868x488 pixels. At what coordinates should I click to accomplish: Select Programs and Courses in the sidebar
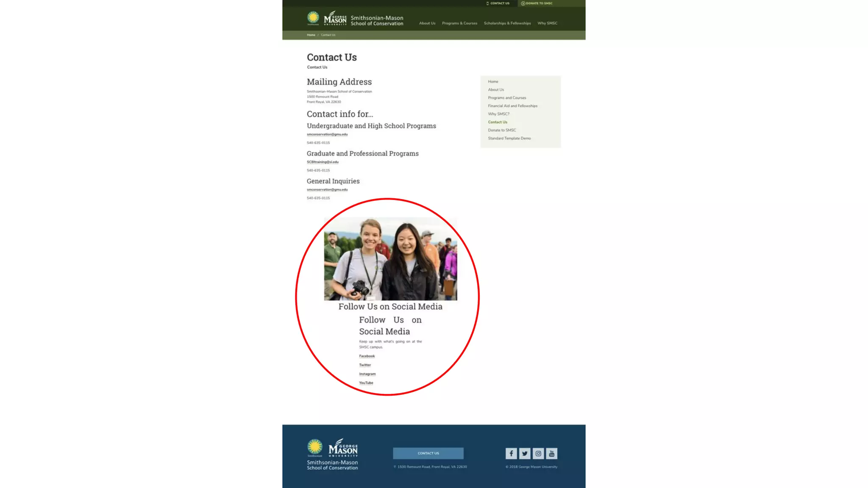507,98
